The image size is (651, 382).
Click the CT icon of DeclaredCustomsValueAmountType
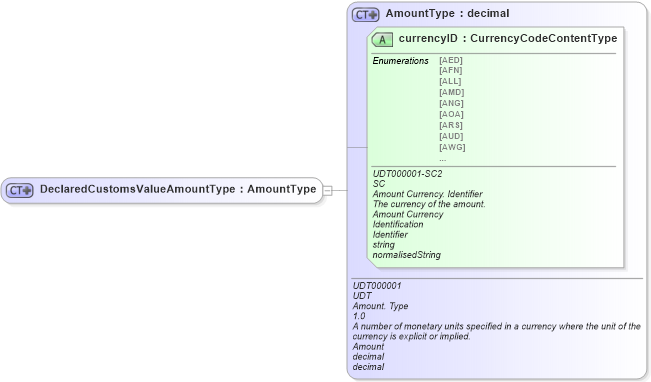20,190
